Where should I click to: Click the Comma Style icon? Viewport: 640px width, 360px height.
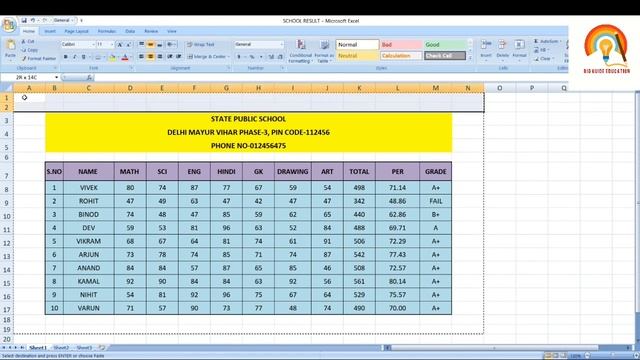click(x=261, y=57)
